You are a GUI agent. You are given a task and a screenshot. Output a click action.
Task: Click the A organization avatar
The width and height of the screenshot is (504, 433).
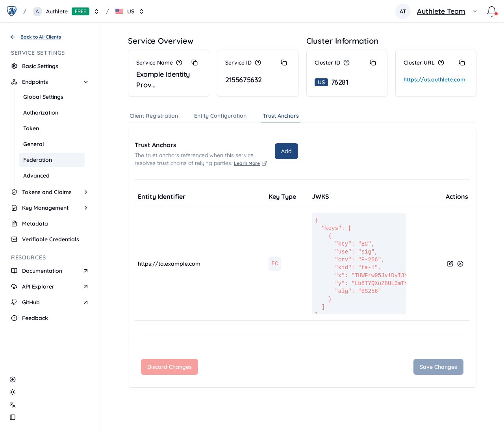coord(37,11)
